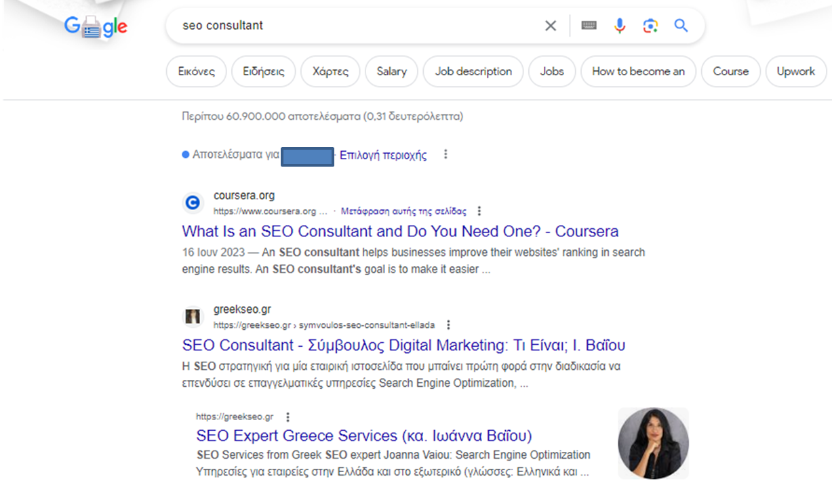Viewport: 832px width, 504px height.
Task: Open "What Is an SEO Consultant" Coursera link
Action: coord(400,232)
